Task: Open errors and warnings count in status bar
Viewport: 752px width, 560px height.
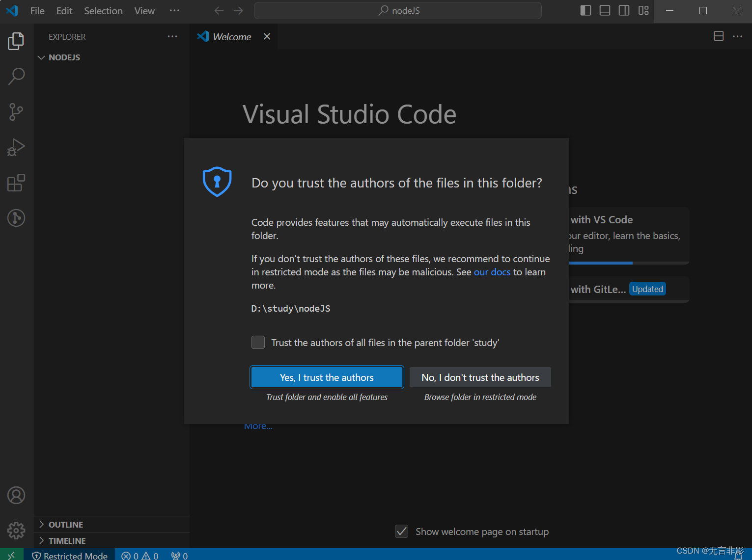Action: click(140, 556)
